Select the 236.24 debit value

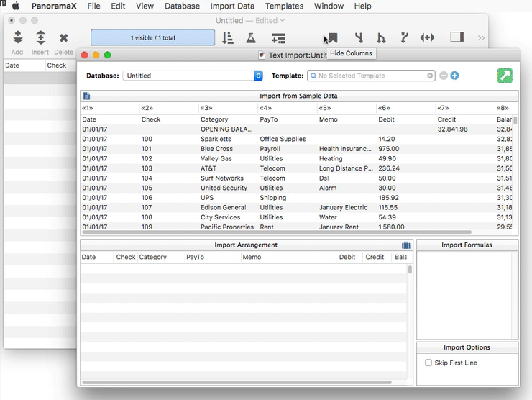tap(389, 168)
